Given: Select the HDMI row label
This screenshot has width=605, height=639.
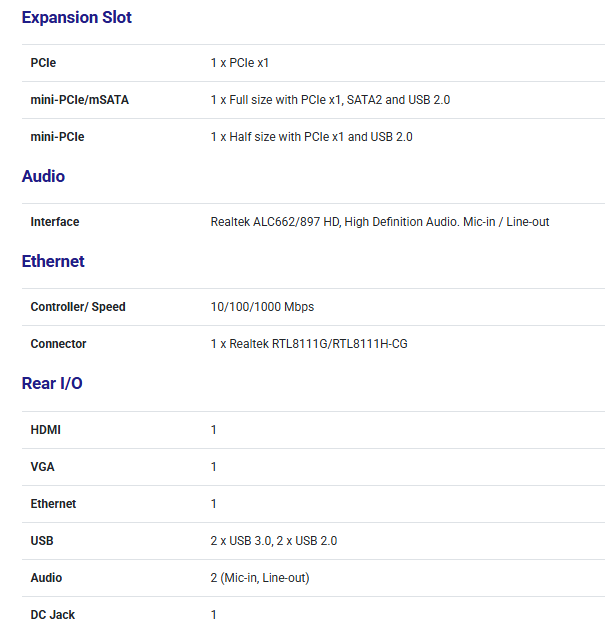Looking at the screenshot, I should pyautogui.click(x=46, y=430).
